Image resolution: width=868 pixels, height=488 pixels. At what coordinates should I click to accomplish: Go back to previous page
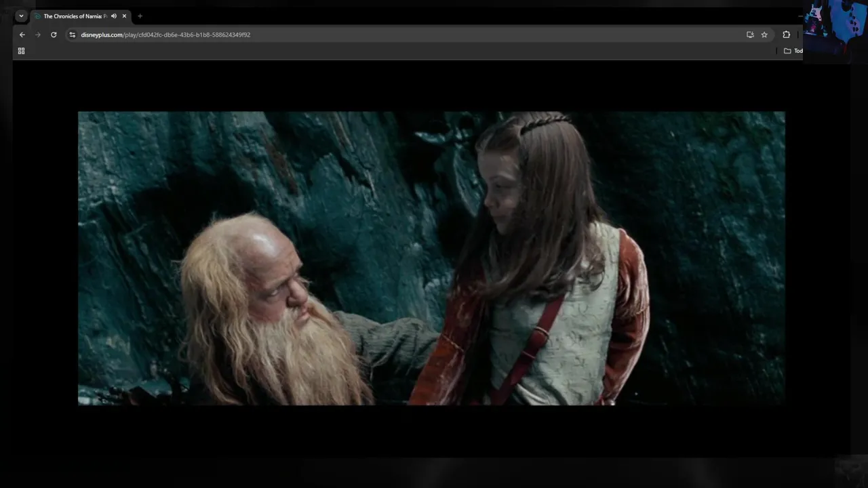point(22,35)
